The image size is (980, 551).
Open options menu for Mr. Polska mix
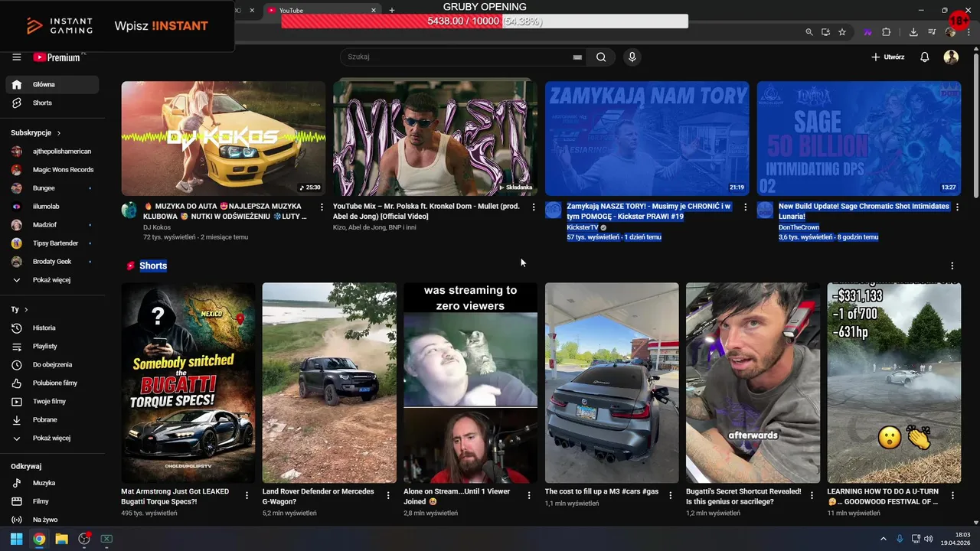tap(534, 207)
